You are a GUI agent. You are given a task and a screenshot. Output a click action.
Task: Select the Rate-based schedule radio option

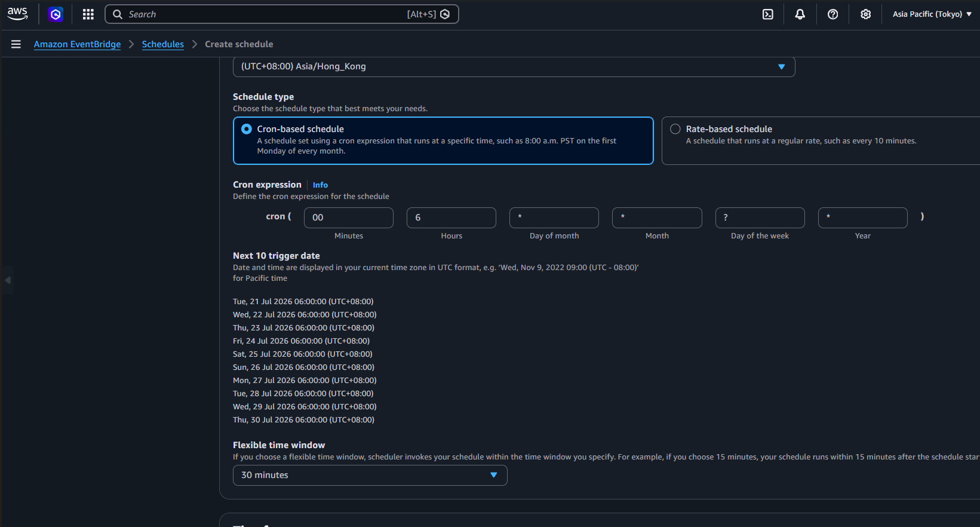click(x=675, y=129)
